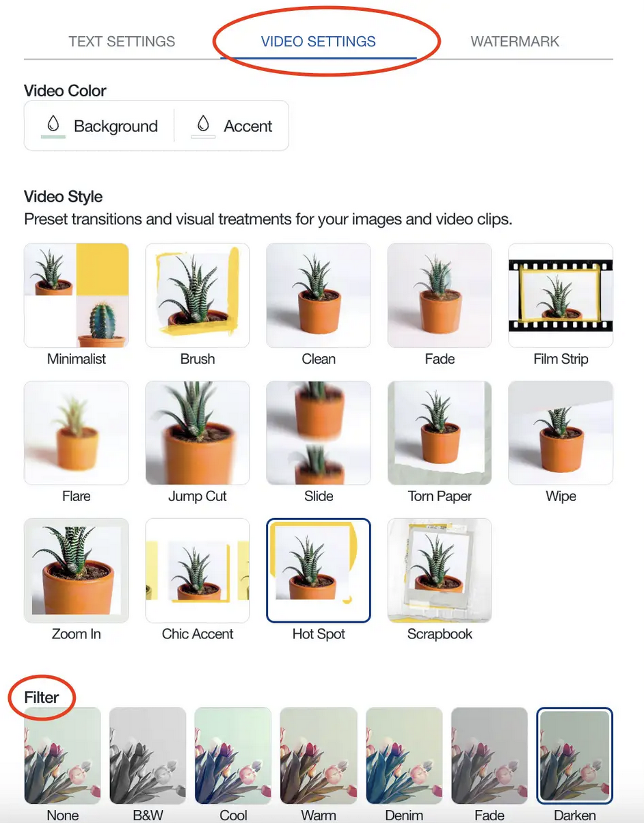
Task: Select the Jump Cut style thumbnail
Action: [x=198, y=433]
